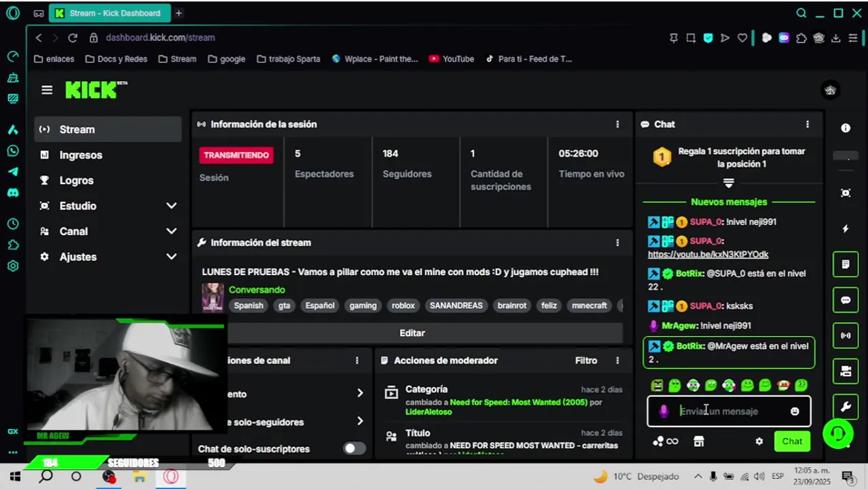Open the wrench tools icon in right rail
The height and width of the screenshot is (489, 868).
pyautogui.click(x=846, y=407)
